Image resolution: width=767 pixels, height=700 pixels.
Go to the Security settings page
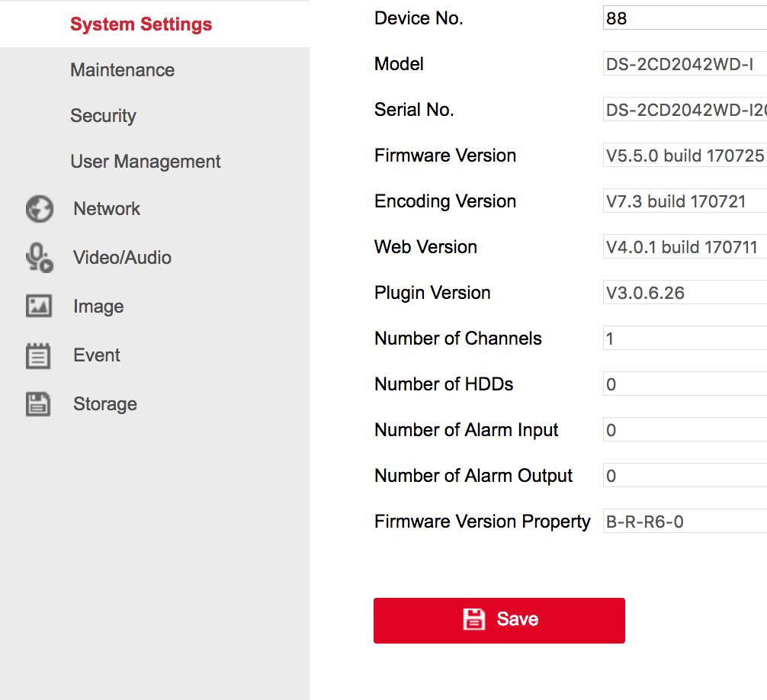(x=103, y=116)
